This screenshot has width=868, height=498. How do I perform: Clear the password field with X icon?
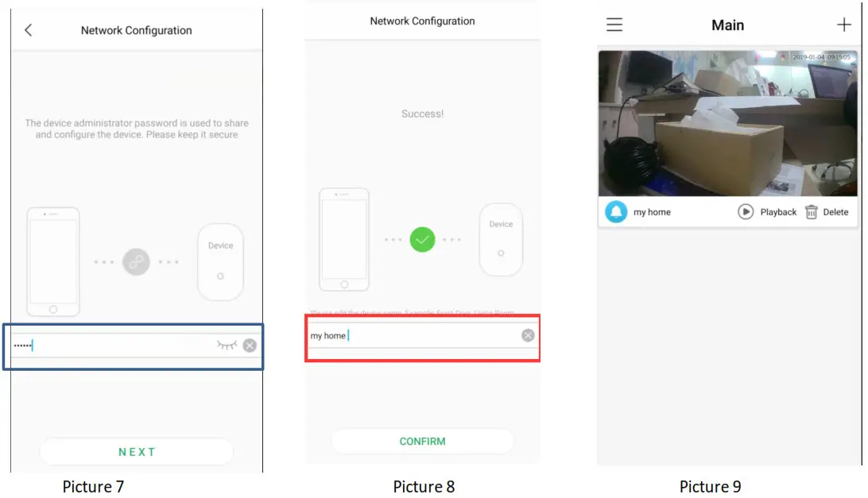pos(250,346)
